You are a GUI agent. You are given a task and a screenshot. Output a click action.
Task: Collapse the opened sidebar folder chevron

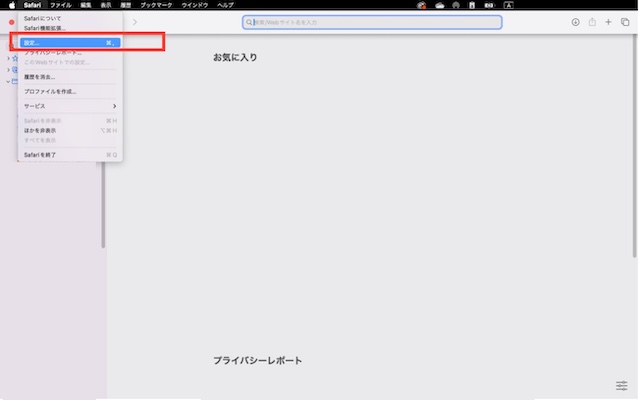click(8, 81)
